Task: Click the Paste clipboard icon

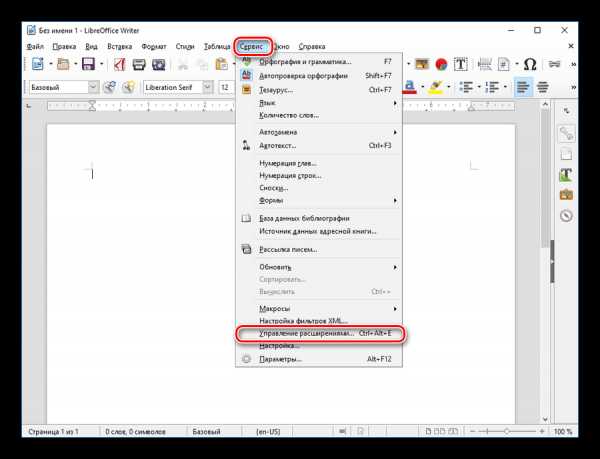Action: click(222, 64)
